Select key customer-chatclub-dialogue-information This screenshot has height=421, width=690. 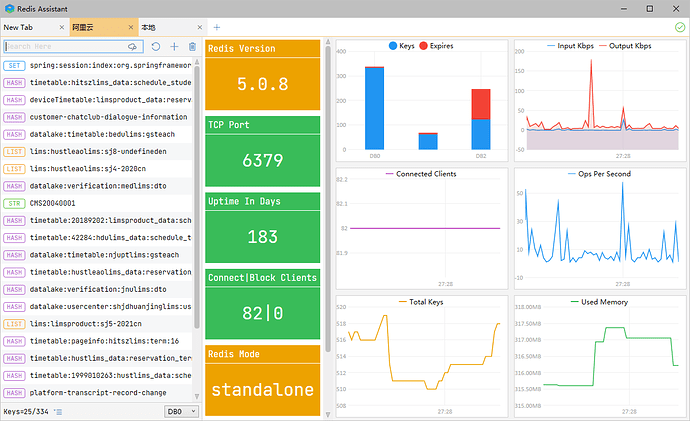(x=110, y=117)
